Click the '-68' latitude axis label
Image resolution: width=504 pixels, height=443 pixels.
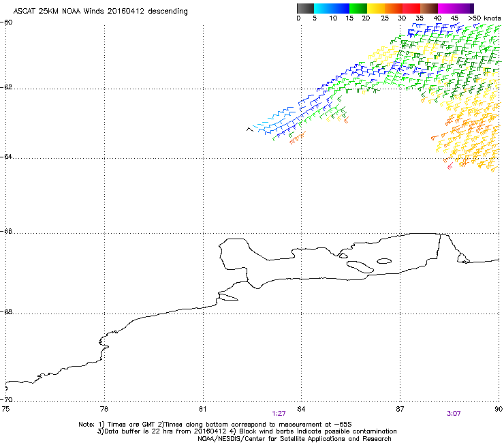pos(6,311)
